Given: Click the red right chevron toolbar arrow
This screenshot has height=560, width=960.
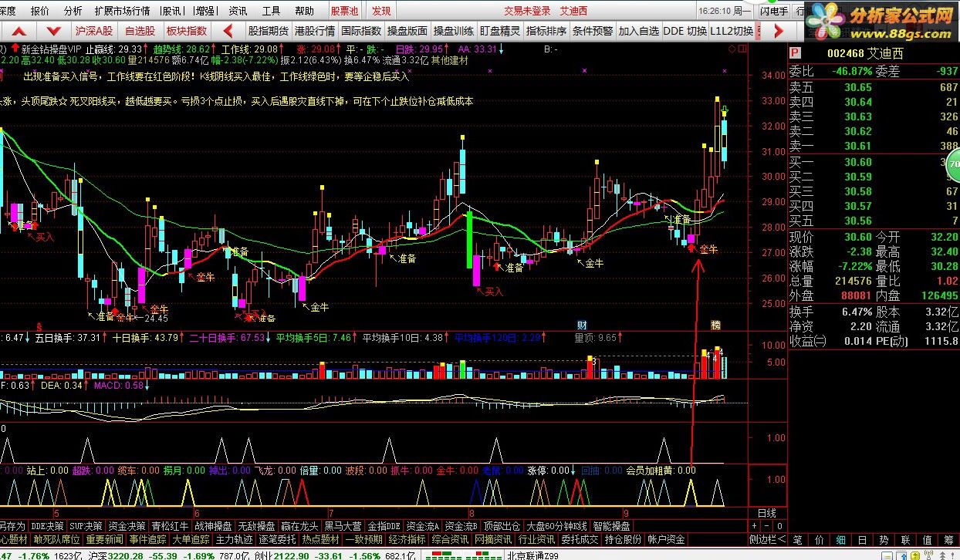Looking at the screenshot, I should 778,31.
